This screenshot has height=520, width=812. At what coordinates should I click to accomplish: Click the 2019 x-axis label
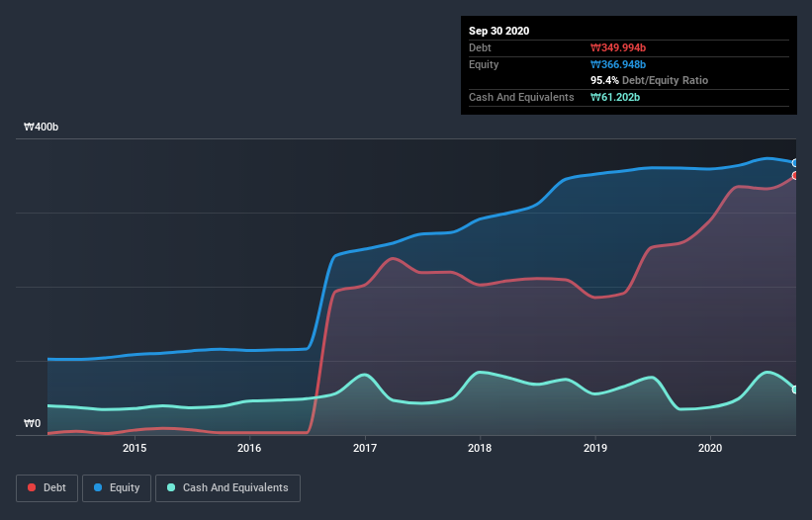pos(595,448)
